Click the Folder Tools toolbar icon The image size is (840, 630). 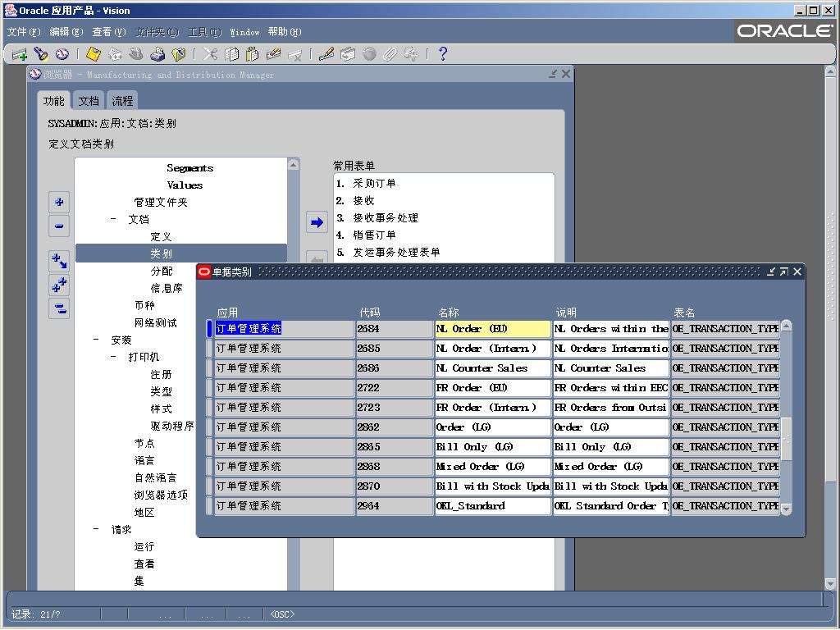pos(411,54)
